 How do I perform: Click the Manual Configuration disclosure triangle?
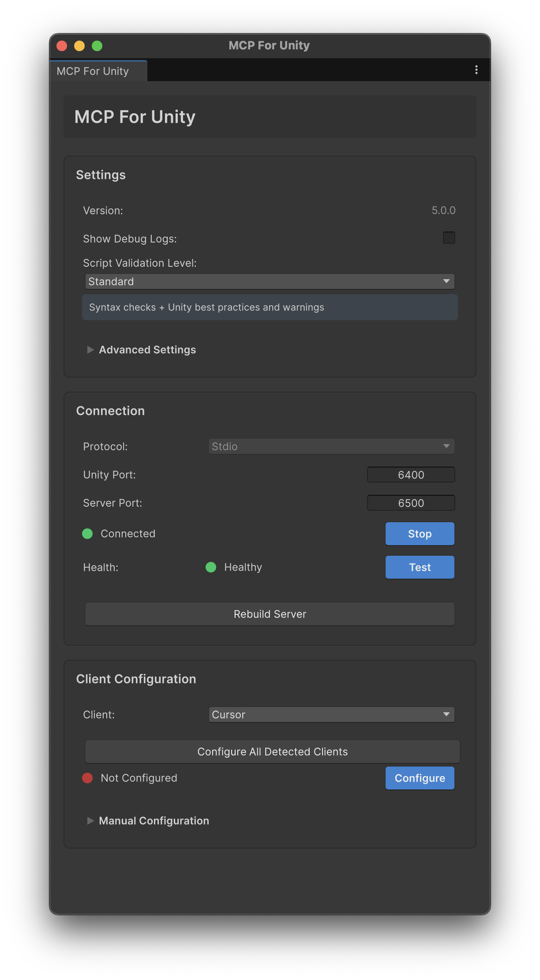(x=90, y=821)
